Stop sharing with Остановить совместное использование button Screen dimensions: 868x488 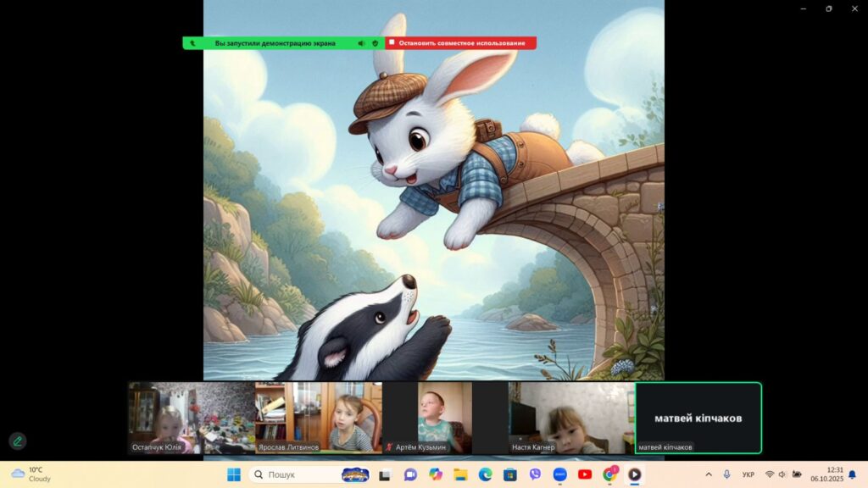(461, 43)
